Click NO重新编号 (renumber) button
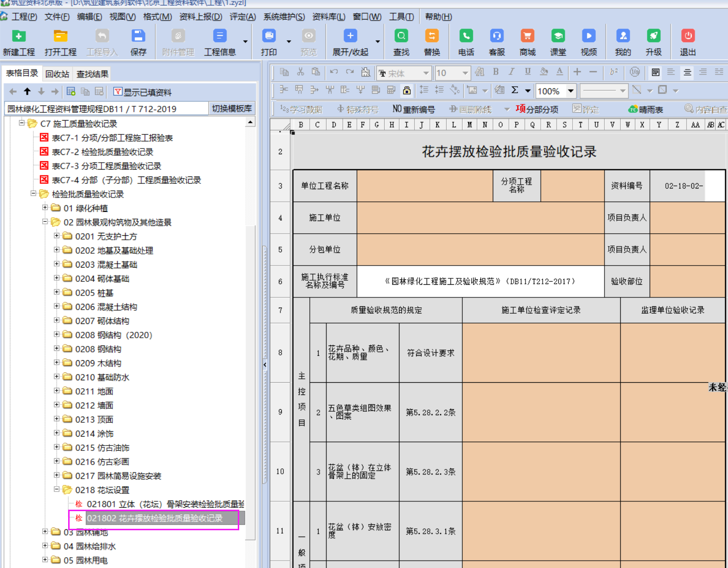 coord(413,109)
